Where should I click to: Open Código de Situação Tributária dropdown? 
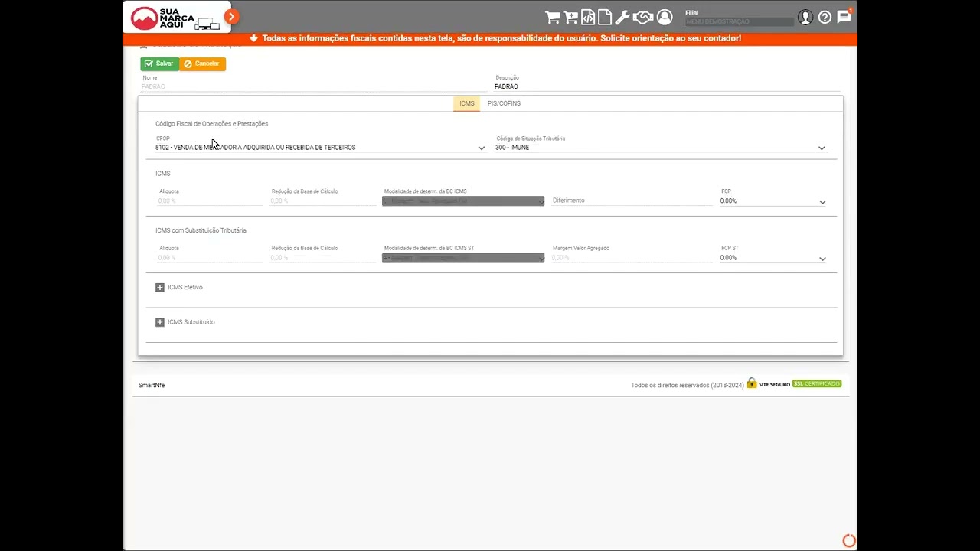661,148
